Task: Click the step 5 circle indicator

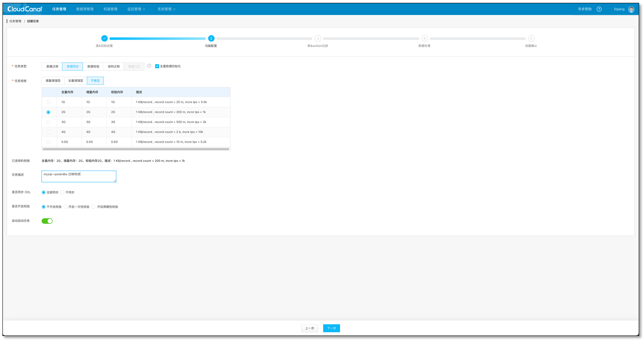Action: point(531,38)
